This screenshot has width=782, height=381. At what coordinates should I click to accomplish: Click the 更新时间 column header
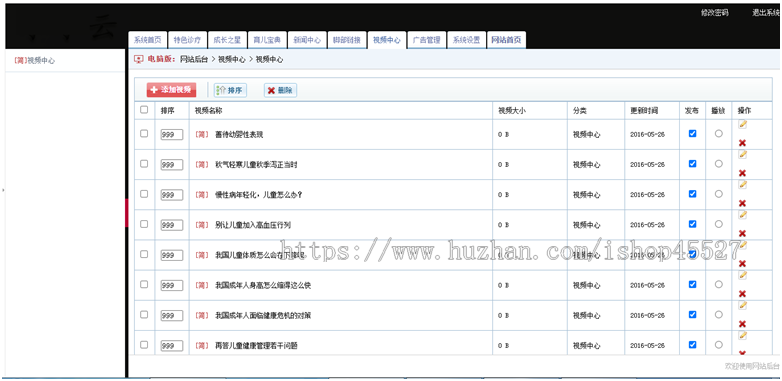pos(644,111)
